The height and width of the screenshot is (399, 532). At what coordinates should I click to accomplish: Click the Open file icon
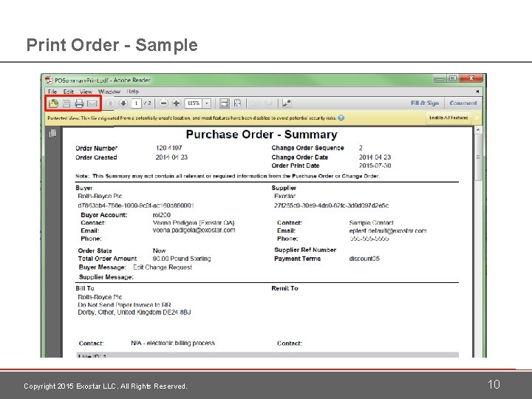[53, 103]
